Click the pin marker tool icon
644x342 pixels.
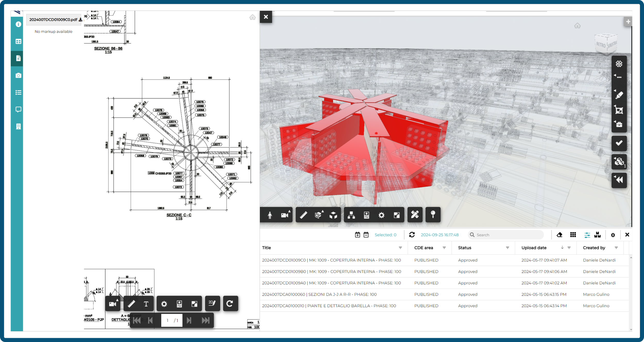(x=433, y=214)
